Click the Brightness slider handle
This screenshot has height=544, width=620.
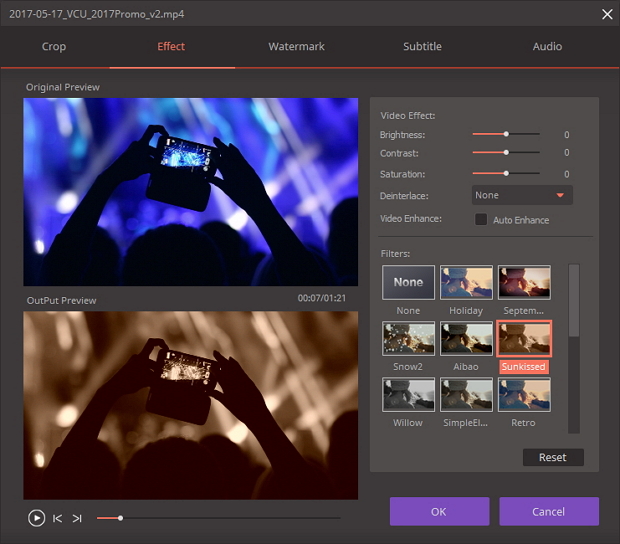[x=506, y=134]
